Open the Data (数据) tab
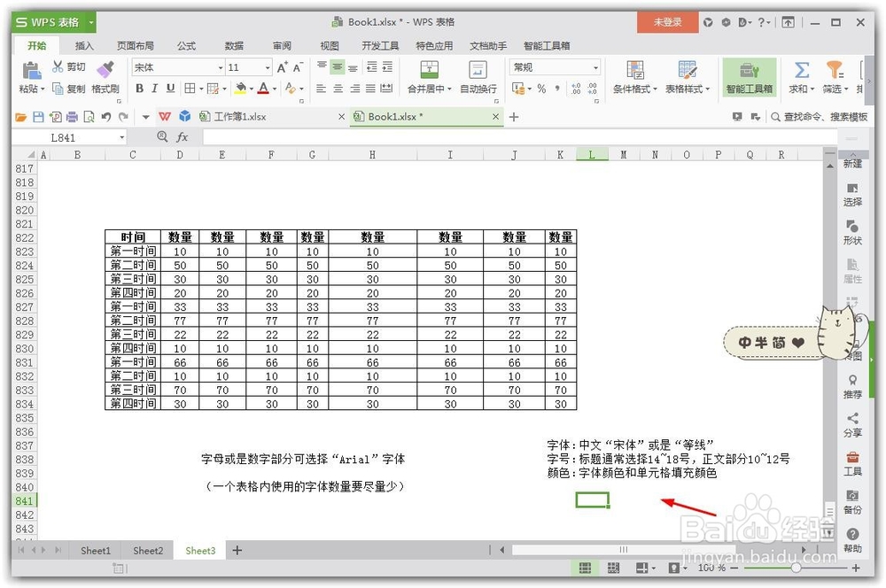This screenshot has height=588, width=886. pos(234,45)
